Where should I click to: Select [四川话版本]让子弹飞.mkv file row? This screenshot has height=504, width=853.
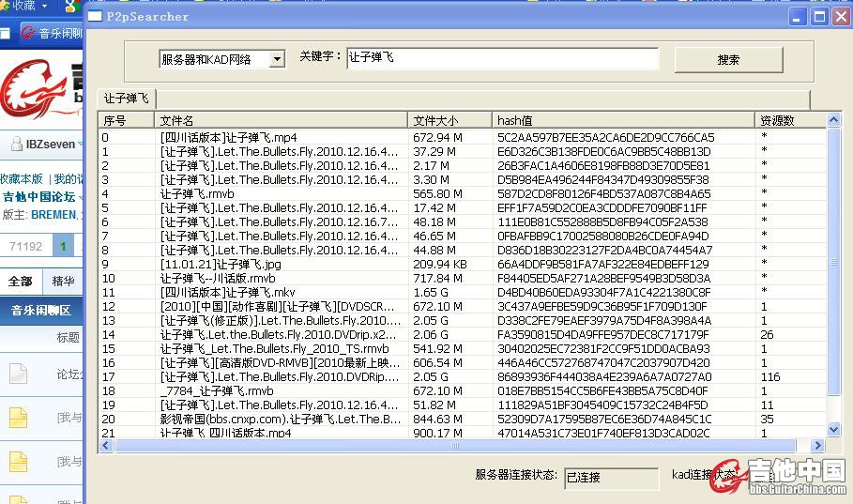(x=228, y=292)
